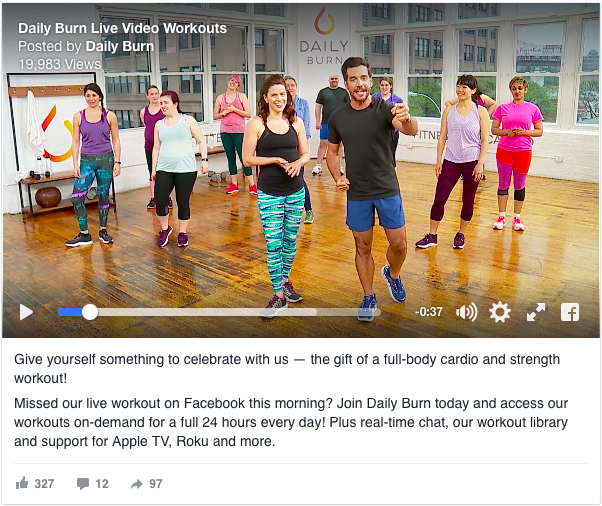Click the video progress slider handle

click(90, 312)
